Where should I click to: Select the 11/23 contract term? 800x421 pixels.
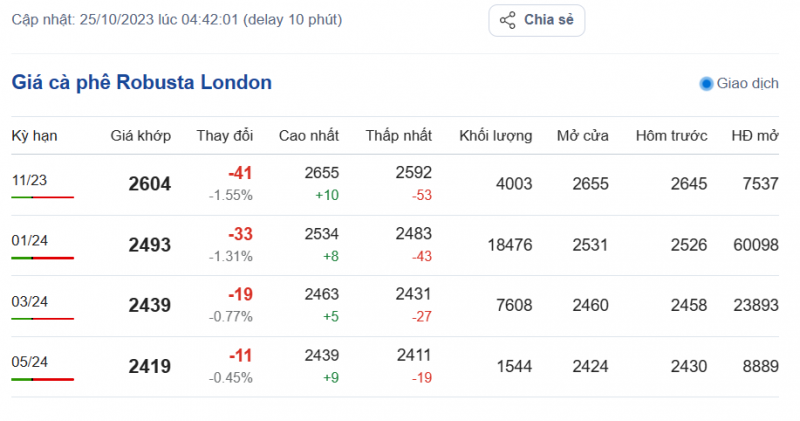click(x=29, y=180)
